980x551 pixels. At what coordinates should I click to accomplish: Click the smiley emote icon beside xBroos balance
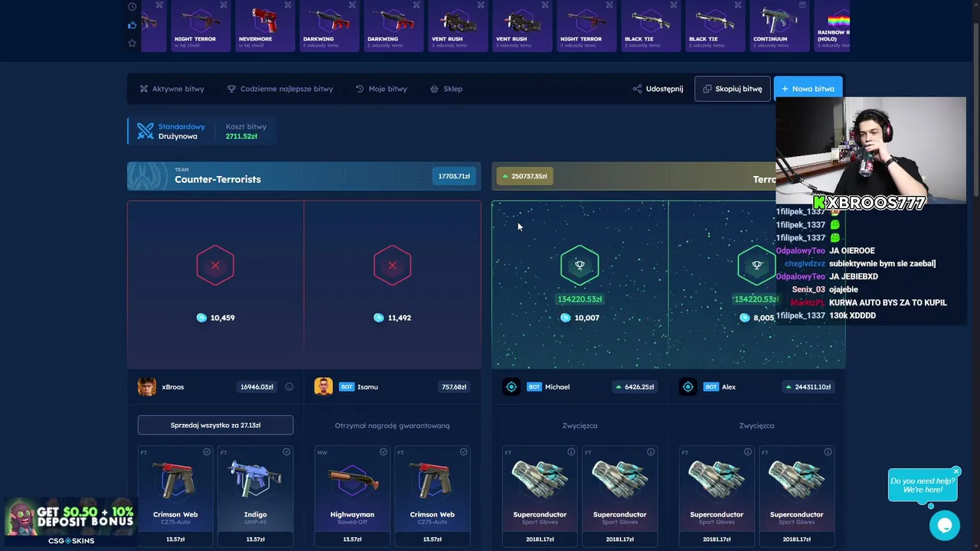point(289,387)
